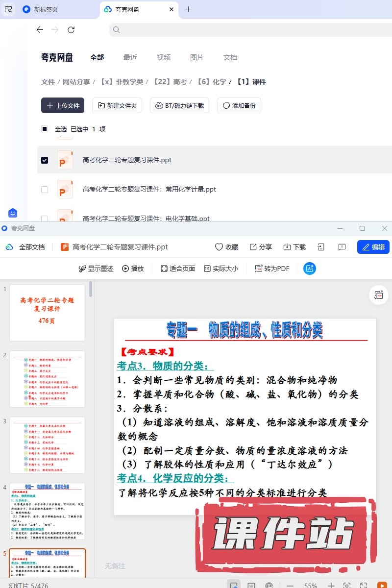Share the presentation via 分享
The width and height of the screenshot is (392, 588).
point(261,247)
